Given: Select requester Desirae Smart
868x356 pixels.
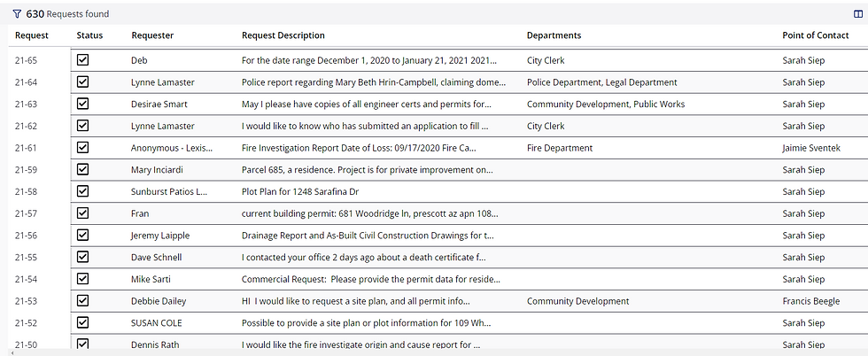Looking at the screenshot, I should pos(159,104).
